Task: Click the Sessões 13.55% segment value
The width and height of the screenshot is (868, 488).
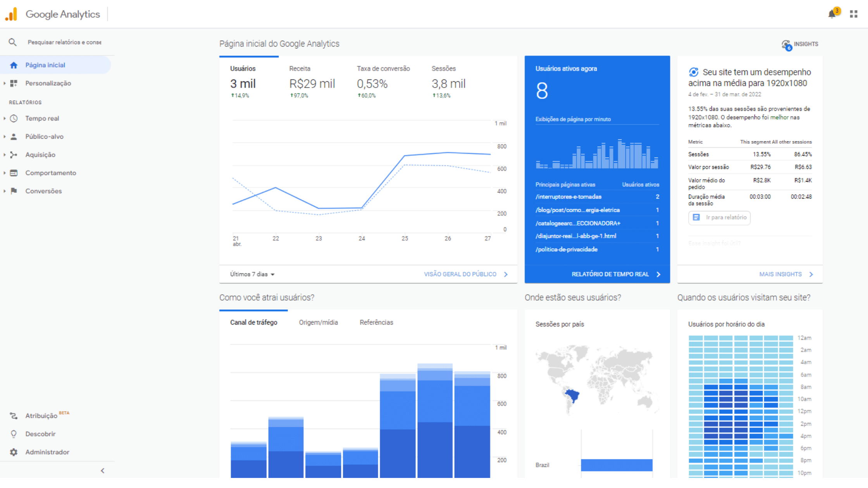Action: pos(761,155)
